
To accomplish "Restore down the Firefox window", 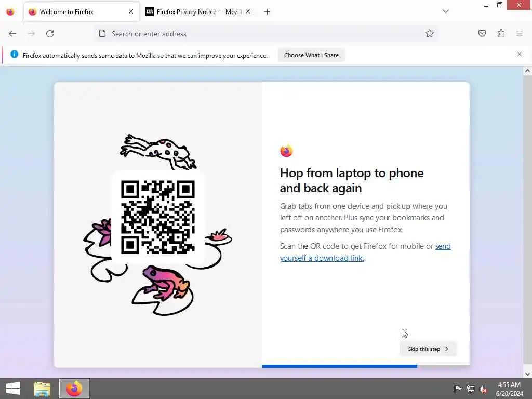I will click(x=499, y=5).
